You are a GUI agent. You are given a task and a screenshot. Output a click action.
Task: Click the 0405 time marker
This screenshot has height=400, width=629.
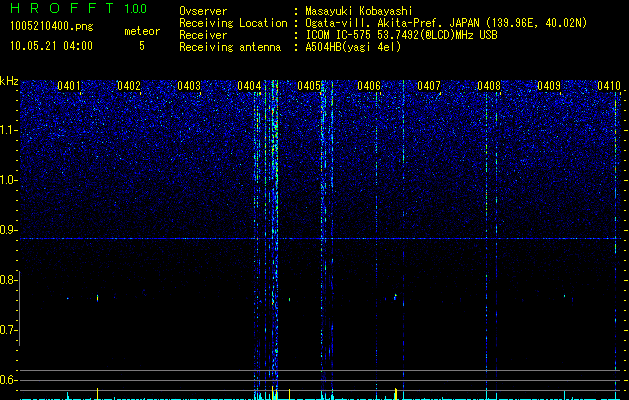click(309, 86)
